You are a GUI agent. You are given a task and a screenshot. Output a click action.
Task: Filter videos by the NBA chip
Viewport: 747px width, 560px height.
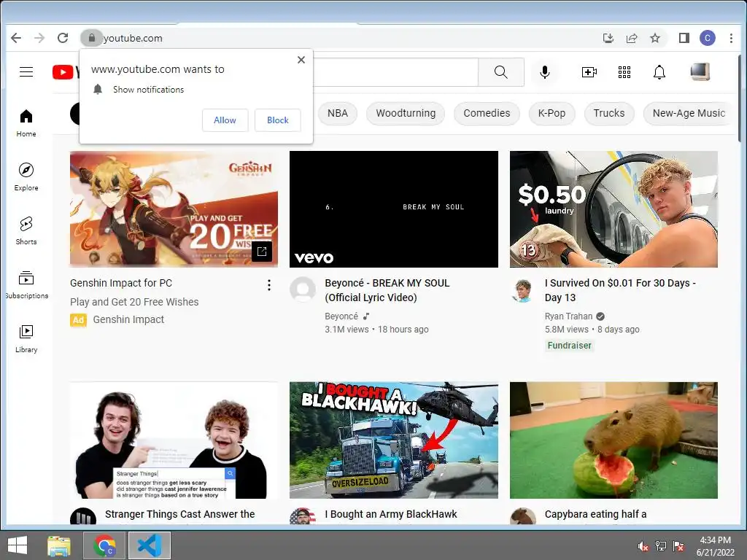(337, 113)
